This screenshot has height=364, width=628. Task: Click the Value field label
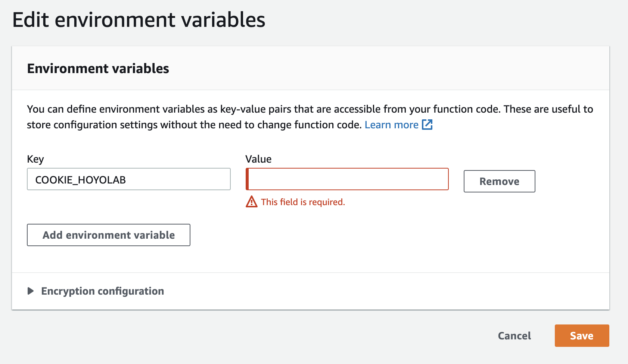[x=258, y=159]
